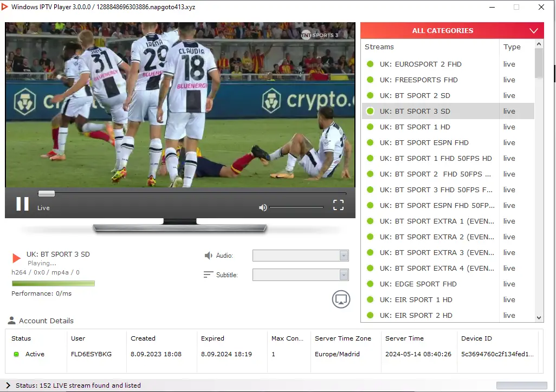Play UK: EDGE SPORT FHD
556x392 pixels.
point(448,284)
